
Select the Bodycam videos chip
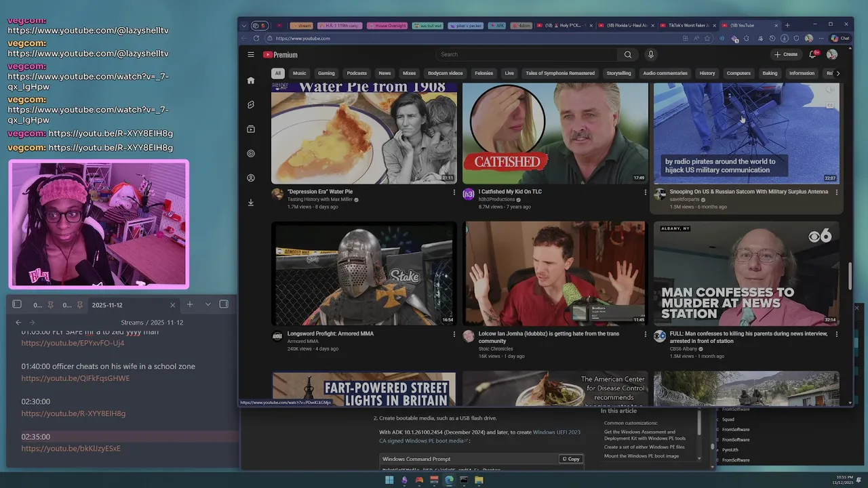click(x=446, y=73)
